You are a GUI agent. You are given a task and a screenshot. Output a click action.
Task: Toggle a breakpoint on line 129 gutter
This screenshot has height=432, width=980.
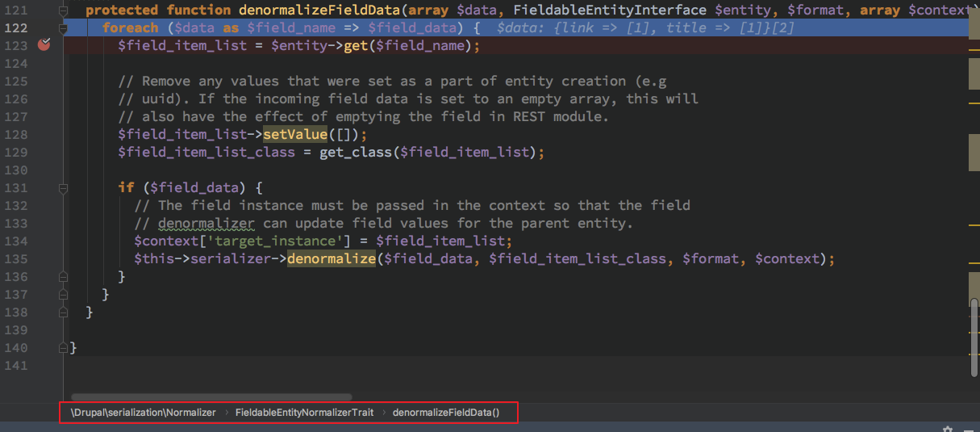coord(44,153)
